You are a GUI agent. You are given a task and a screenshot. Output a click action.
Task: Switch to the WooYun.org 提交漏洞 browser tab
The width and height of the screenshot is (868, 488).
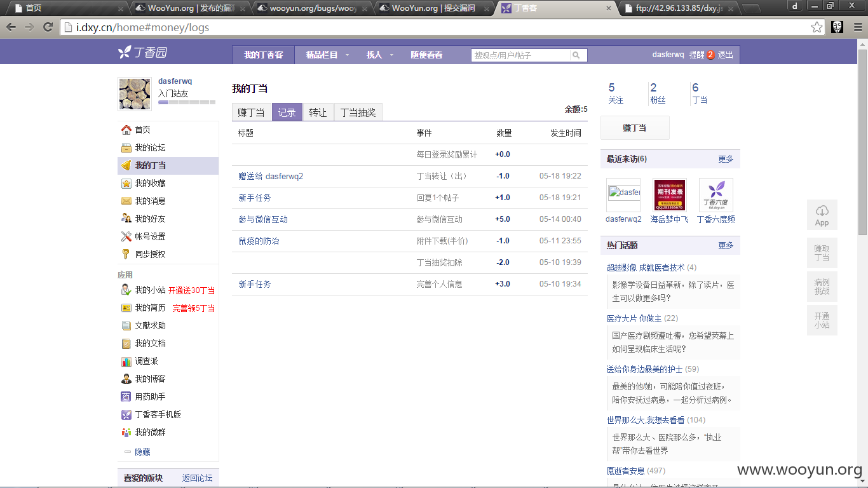[435, 8]
